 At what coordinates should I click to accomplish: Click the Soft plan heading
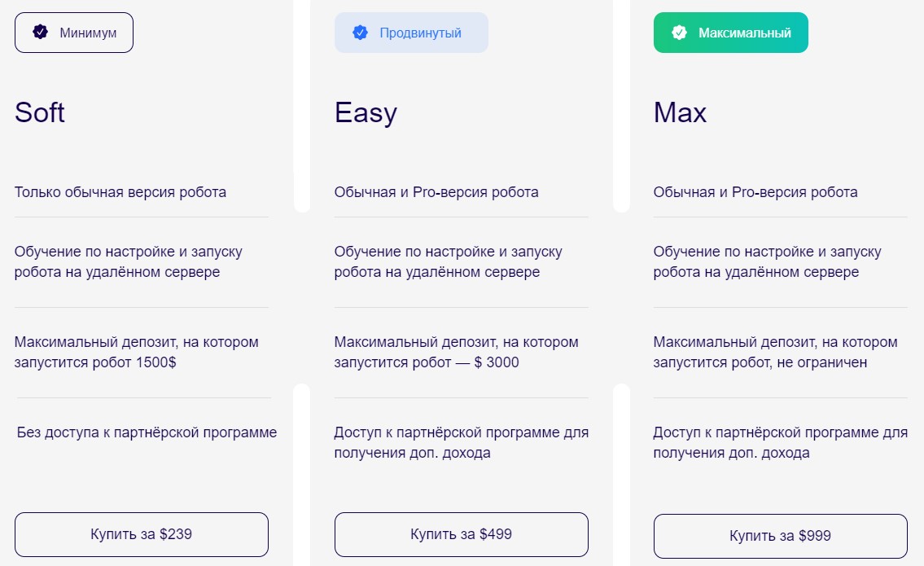click(x=40, y=112)
